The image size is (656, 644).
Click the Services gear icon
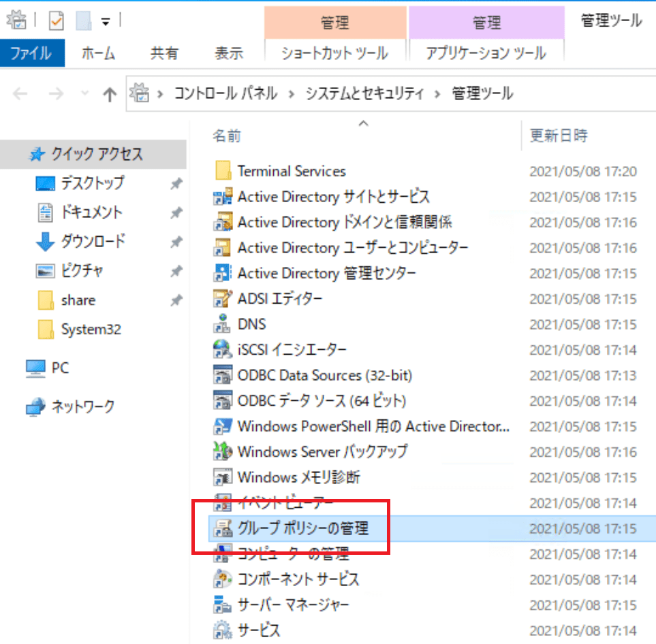click(x=223, y=630)
